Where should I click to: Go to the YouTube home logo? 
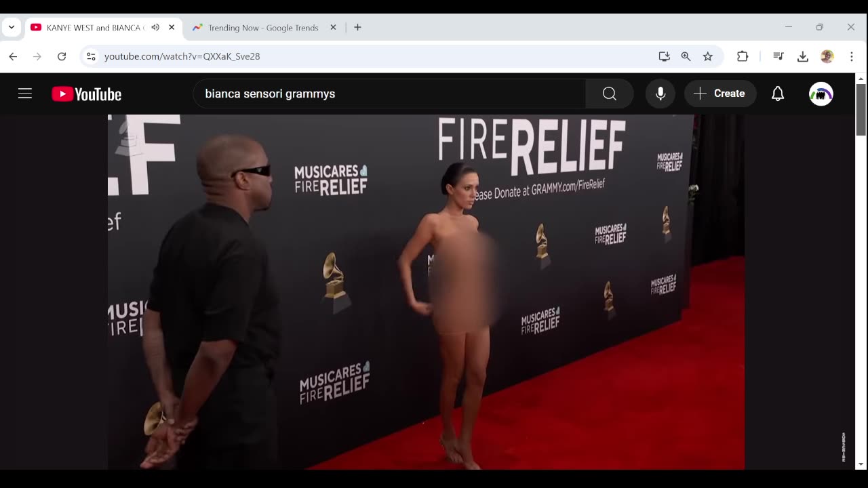86,94
